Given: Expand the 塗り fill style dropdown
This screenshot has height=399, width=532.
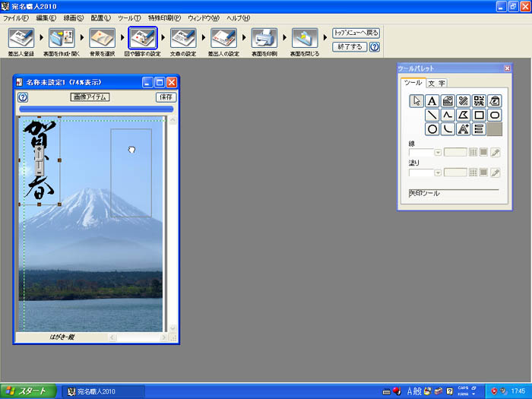Looking at the screenshot, I should pyautogui.click(x=438, y=173).
